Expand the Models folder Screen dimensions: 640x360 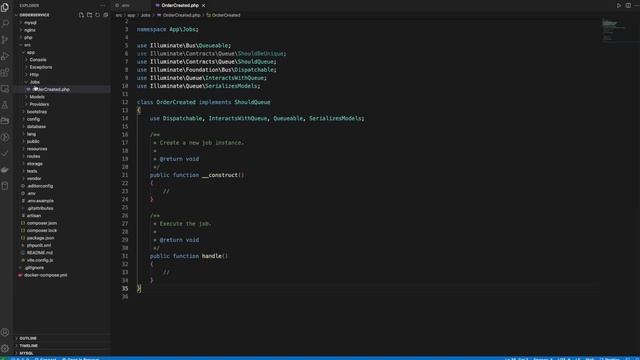coord(37,97)
